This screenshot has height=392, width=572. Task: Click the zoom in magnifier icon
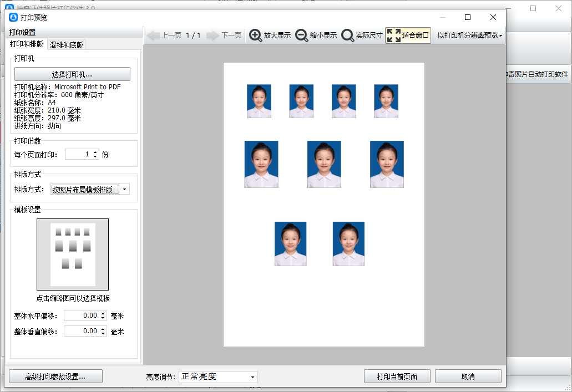[256, 35]
